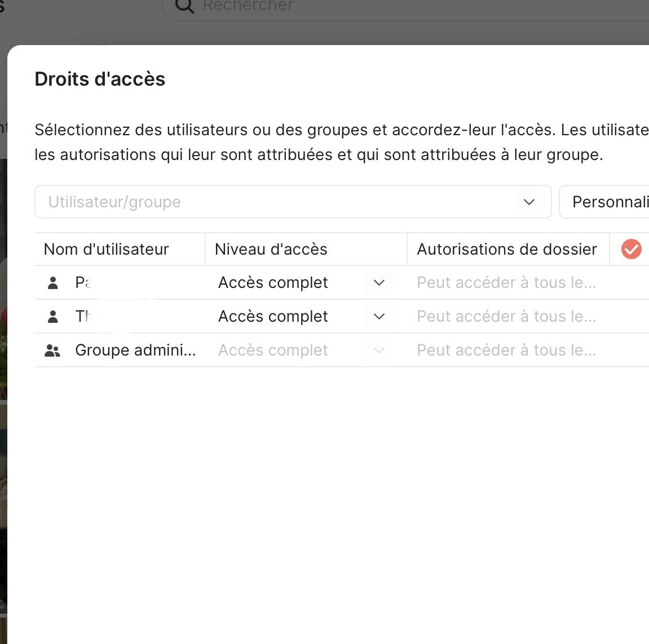Select the Groupe admini... row name

pyautogui.click(x=135, y=350)
